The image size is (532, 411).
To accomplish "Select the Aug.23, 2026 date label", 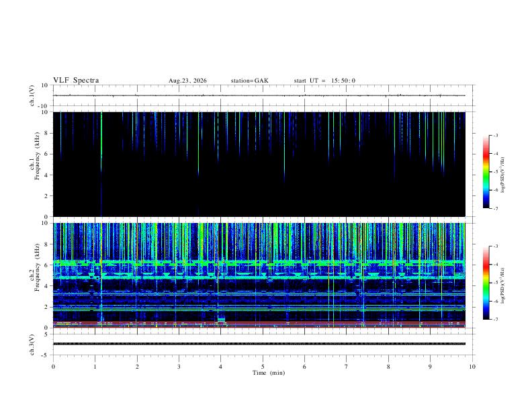I will [187, 81].
